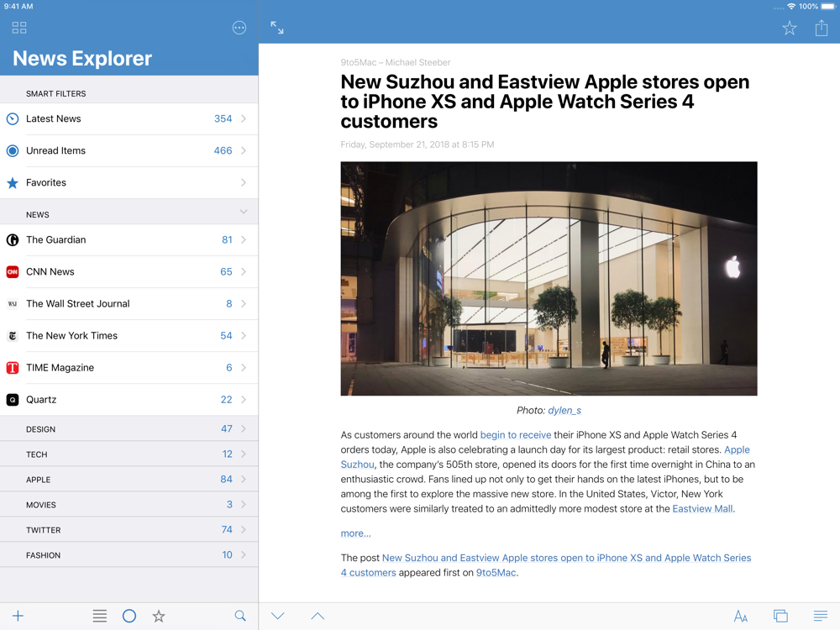This screenshot has width=840, height=630.
Task: Click The Guardian feed icon
Action: [x=13, y=240]
